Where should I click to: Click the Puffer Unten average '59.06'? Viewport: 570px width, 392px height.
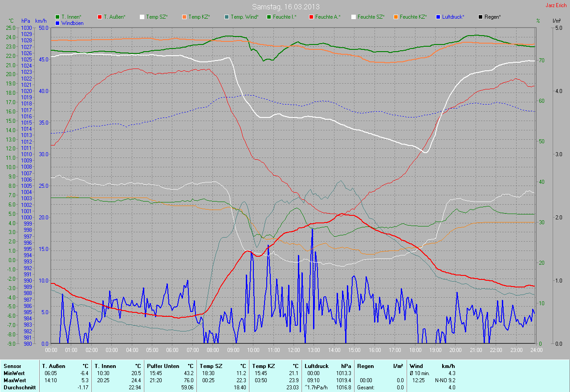187,388
